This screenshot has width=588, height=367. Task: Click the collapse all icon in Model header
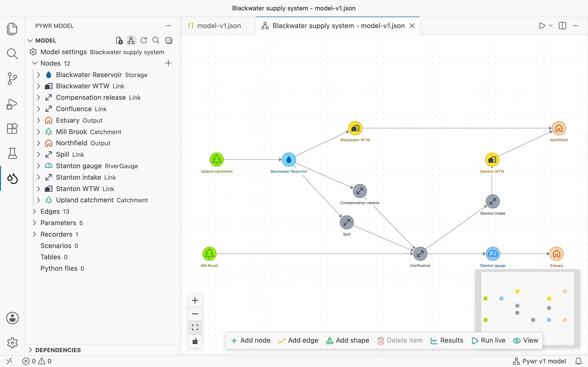tap(169, 40)
